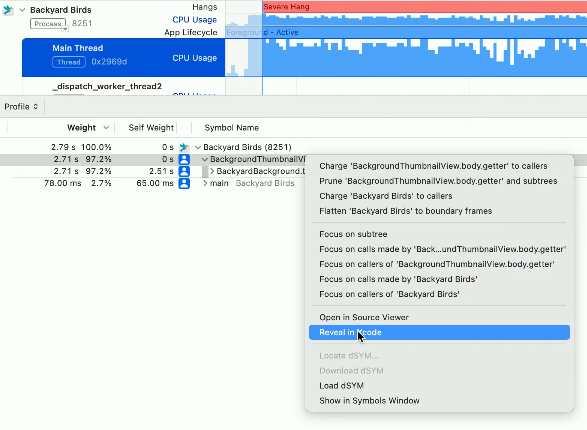Choose Show in Symbols Window
Screen dimensions: 587x430
tap(439, 400)
